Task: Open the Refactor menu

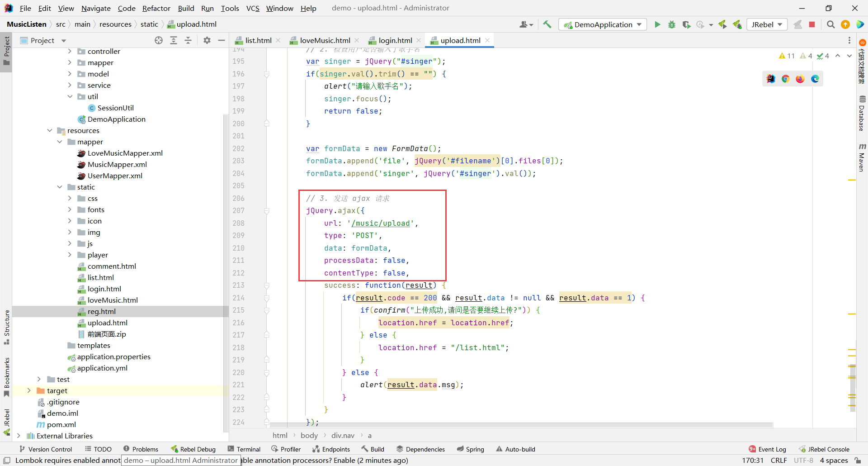Action: 156,8
